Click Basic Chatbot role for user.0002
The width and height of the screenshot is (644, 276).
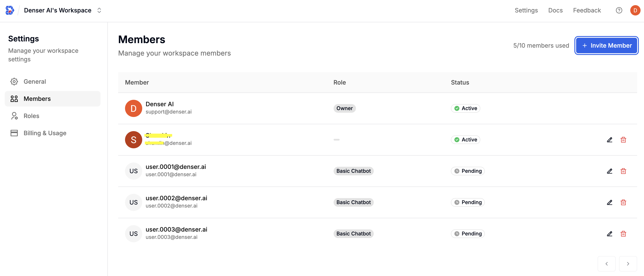point(353,202)
